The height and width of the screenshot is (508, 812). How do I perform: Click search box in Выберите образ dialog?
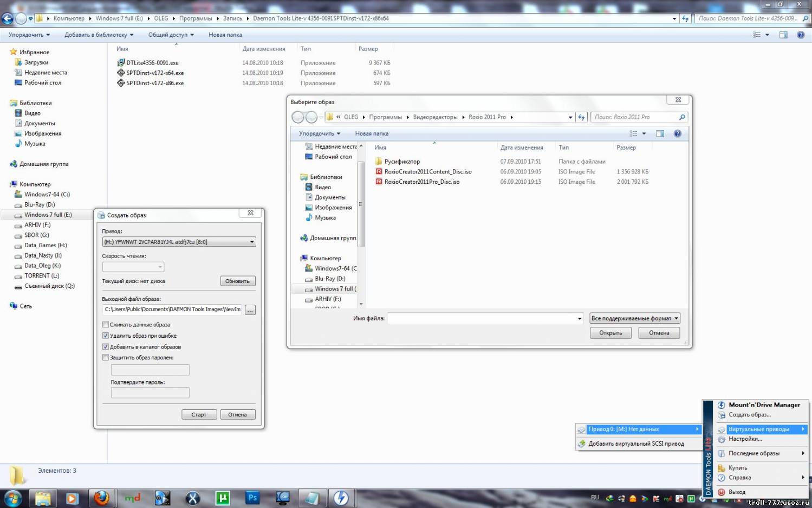tap(639, 117)
